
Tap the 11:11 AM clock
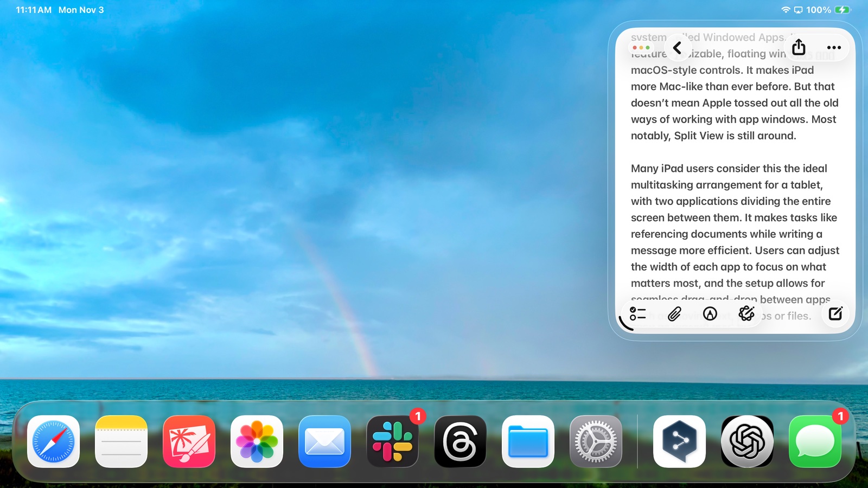point(34,10)
